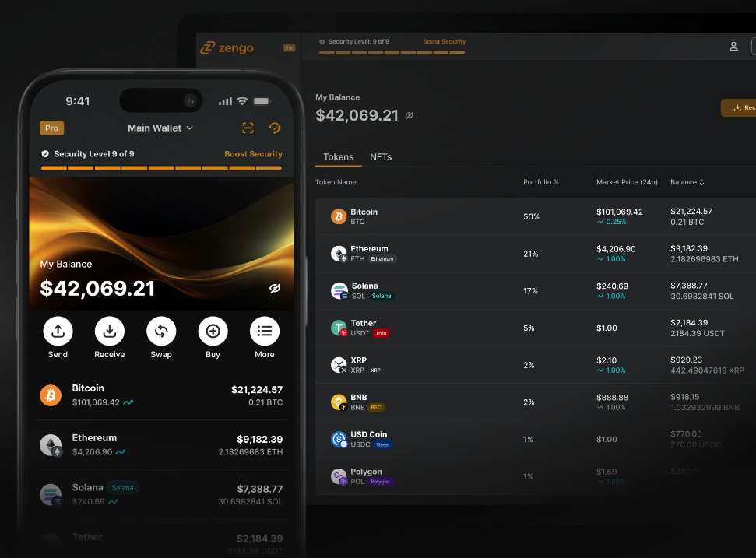
Task: Toggle desktop balance visibility eye icon
Action: (x=410, y=115)
